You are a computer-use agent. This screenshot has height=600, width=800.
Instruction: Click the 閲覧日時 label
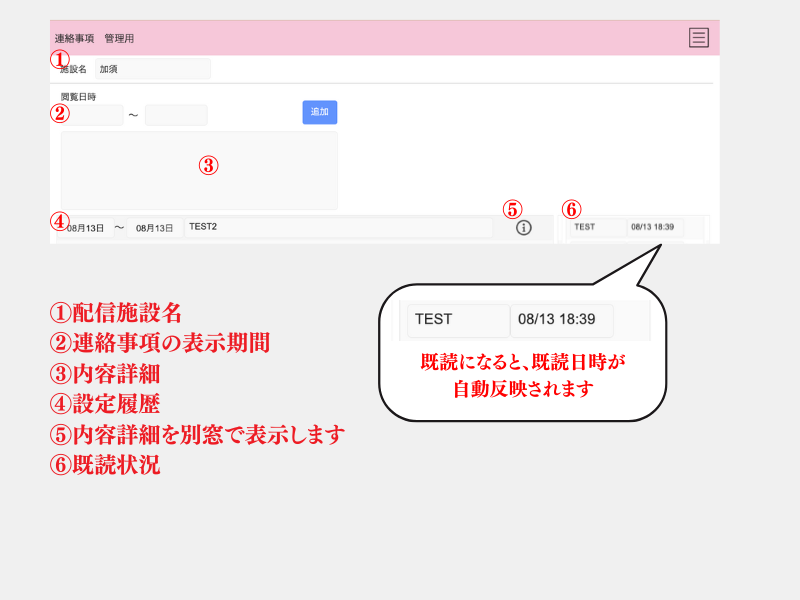pos(78,97)
